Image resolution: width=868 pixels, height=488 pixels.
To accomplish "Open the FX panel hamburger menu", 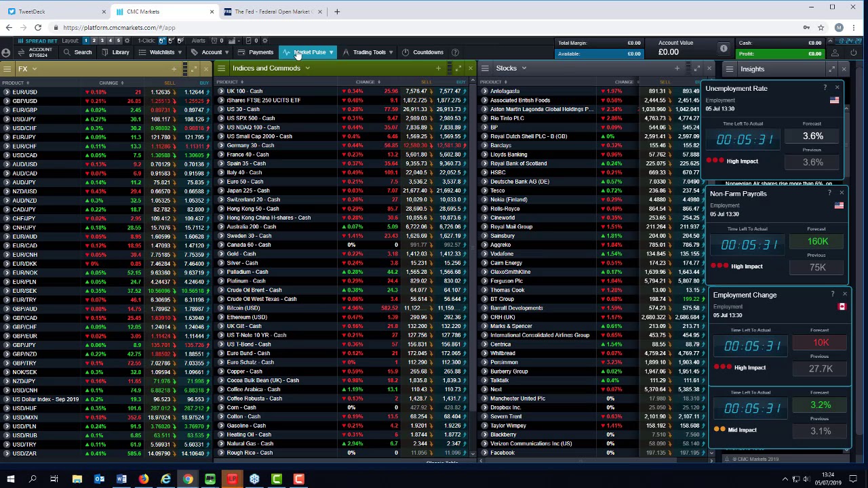I will click(x=7, y=68).
